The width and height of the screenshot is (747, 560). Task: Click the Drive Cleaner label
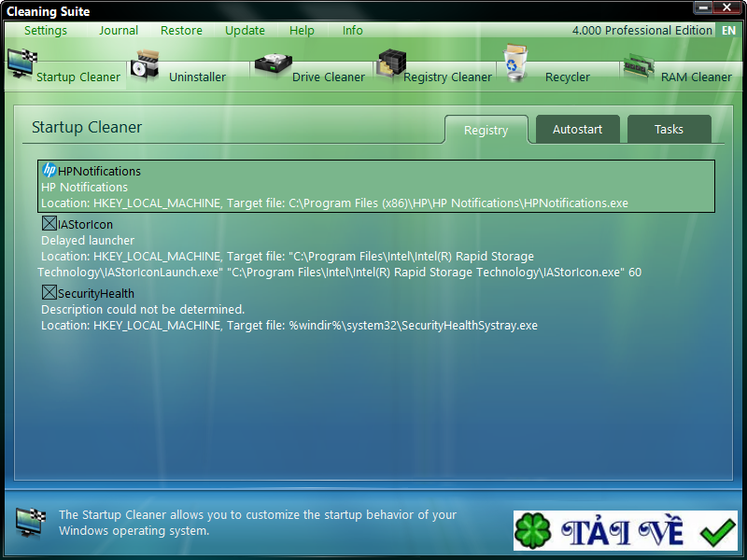(329, 77)
